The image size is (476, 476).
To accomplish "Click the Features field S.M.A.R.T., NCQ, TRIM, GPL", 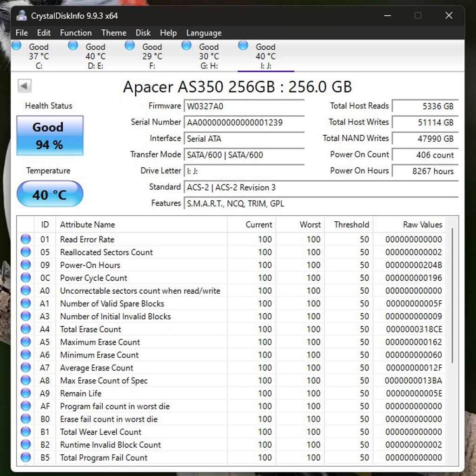I will coord(321,204).
